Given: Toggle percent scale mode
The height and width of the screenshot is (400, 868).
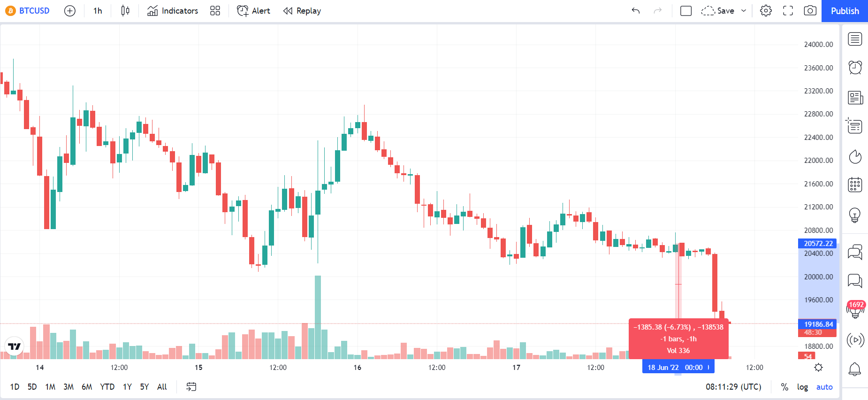Looking at the screenshot, I should [784, 387].
